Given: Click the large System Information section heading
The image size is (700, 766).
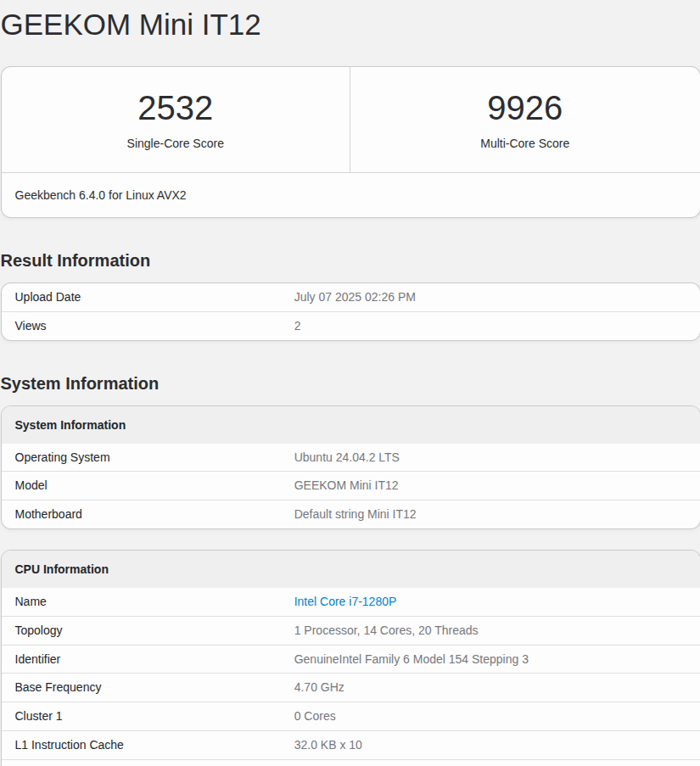Looking at the screenshot, I should click(x=80, y=383).
